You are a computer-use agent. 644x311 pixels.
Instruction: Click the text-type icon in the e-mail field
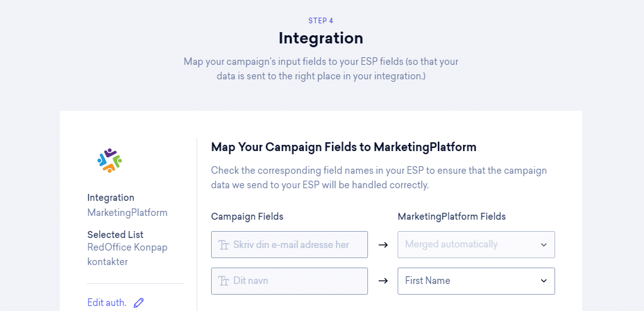[x=224, y=245]
